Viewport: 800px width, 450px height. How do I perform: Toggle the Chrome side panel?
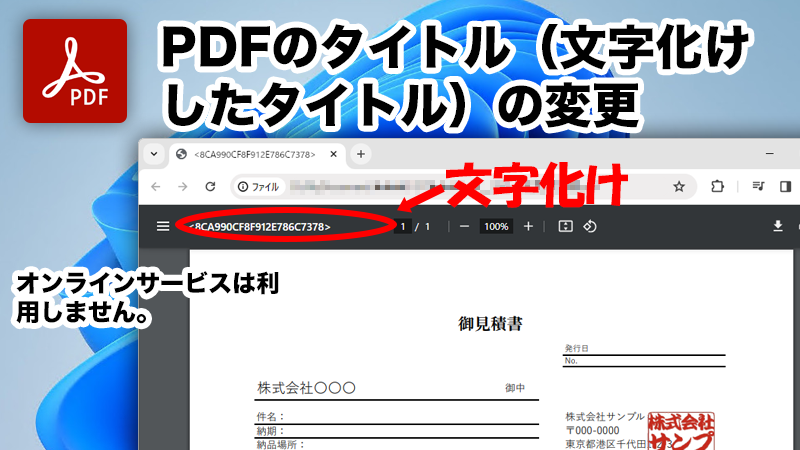coord(785,186)
